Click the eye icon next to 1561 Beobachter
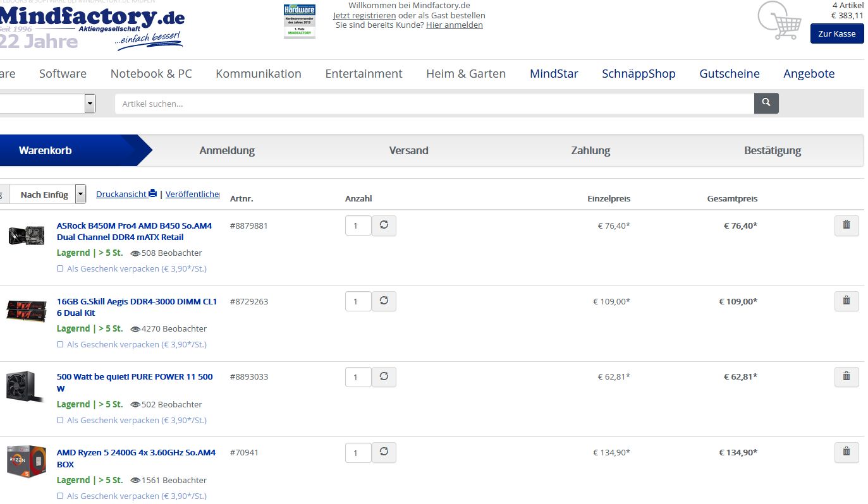868x504 pixels. click(x=135, y=481)
